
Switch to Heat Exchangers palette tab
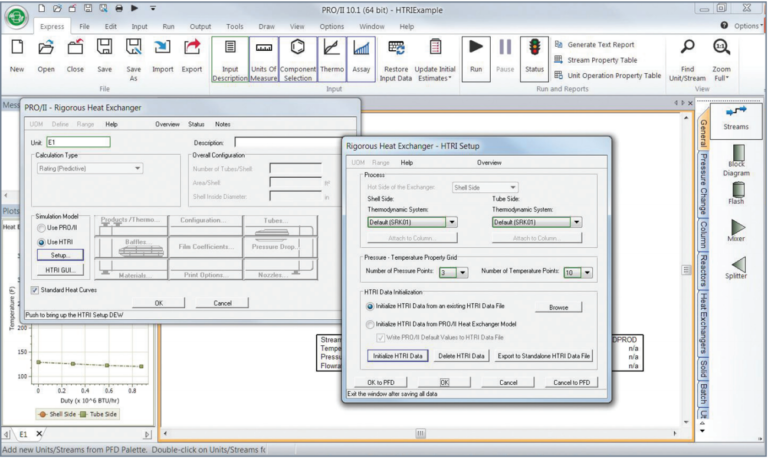703,323
